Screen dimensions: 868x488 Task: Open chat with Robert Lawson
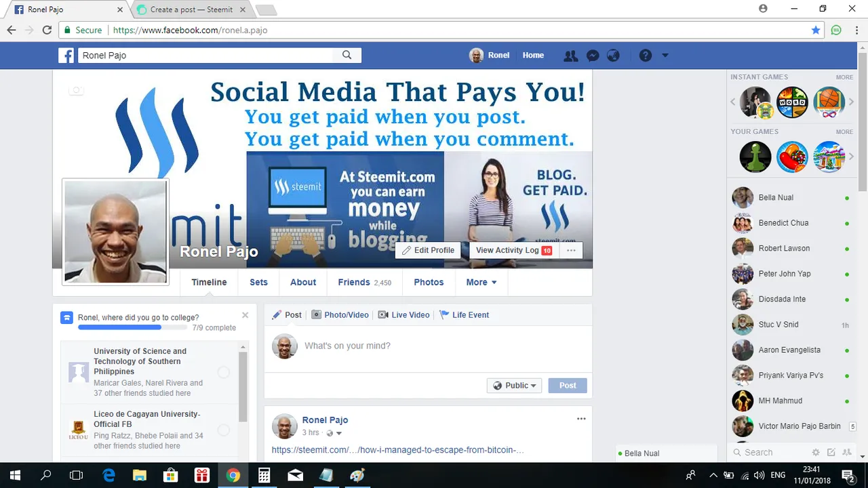pyautogui.click(x=792, y=248)
